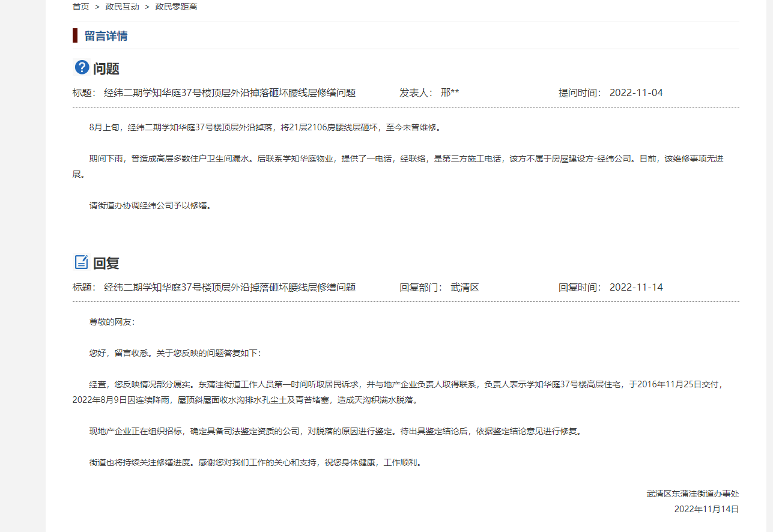This screenshot has width=773, height=532.
Task: Click the 回复 heading text
Action: click(106, 263)
